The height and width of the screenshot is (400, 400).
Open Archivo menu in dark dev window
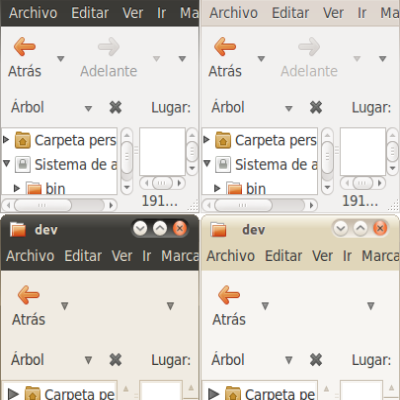point(30,256)
